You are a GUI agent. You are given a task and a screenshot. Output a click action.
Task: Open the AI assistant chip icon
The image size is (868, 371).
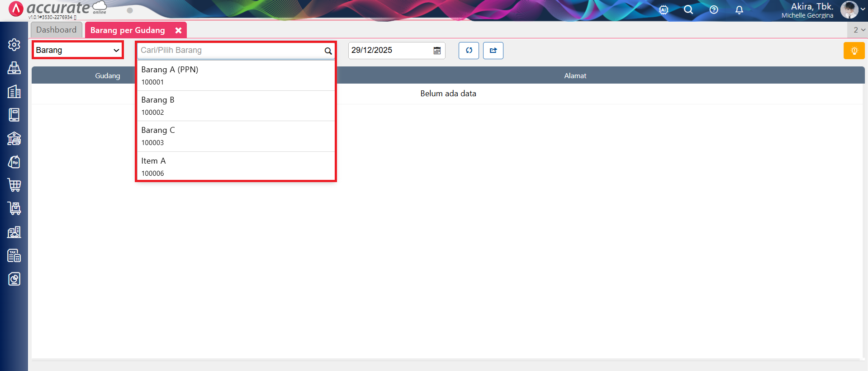click(x=664, y=10)
